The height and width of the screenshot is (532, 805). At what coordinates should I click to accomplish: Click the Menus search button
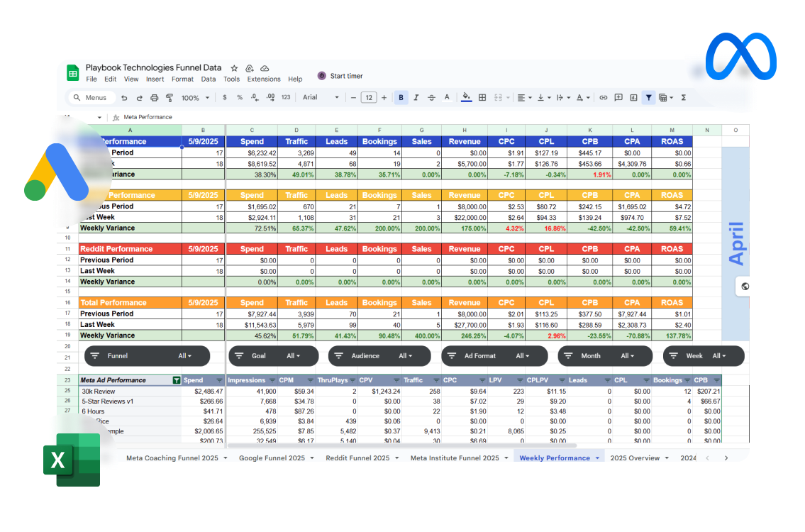click(90, 98)
